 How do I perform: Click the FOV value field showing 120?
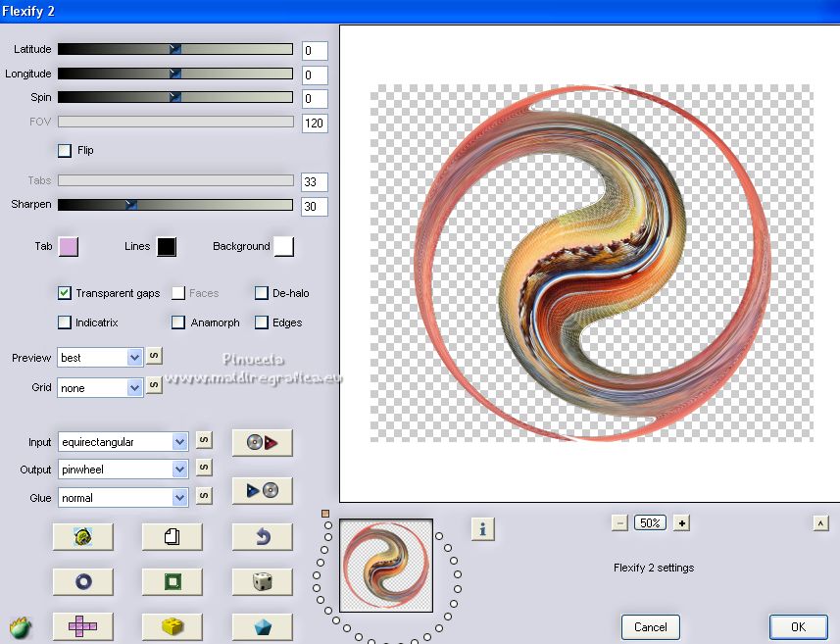pyautogui.click(x=315, y=124)
